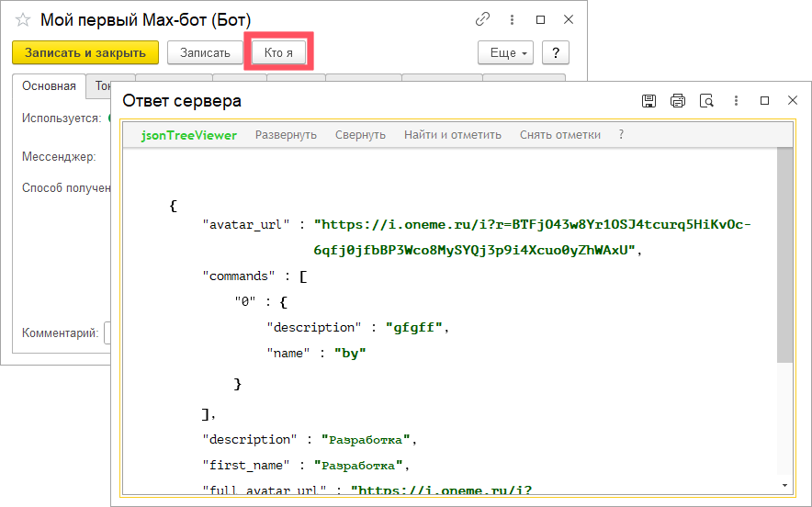Image resolution: width=812 pixels, height=507 pixels.
Task: Select the "description" key with Разработка value
Action: [x=250, y=440]
